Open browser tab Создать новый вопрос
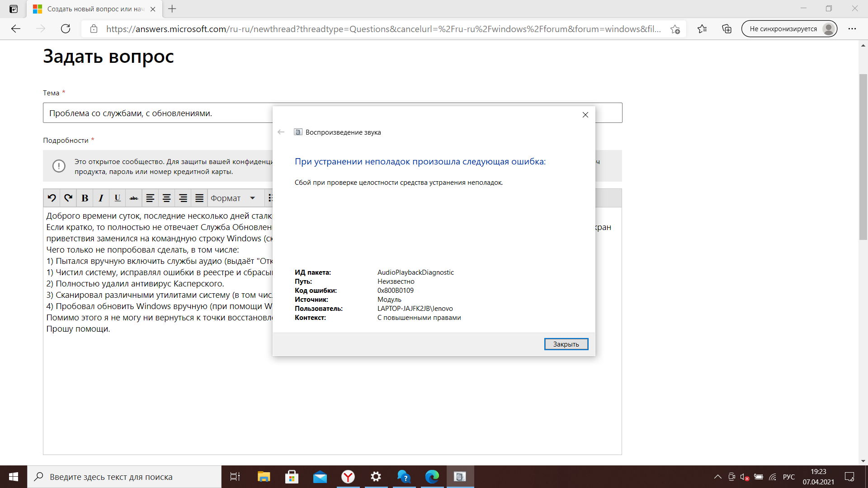 click(x=95, y=9)
